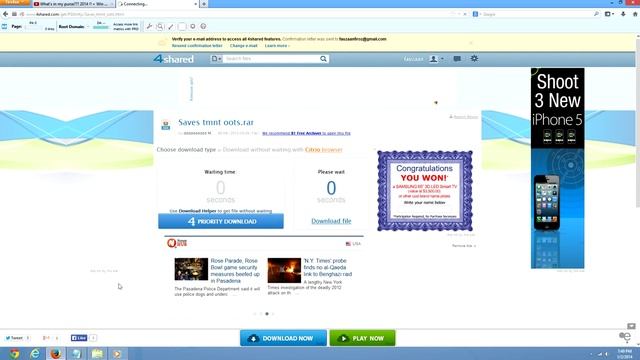Click the SEO toolbar pencil highlight icon
This screenshot has width=640, height=360.
pyautogui.click(x=171, y=27)
